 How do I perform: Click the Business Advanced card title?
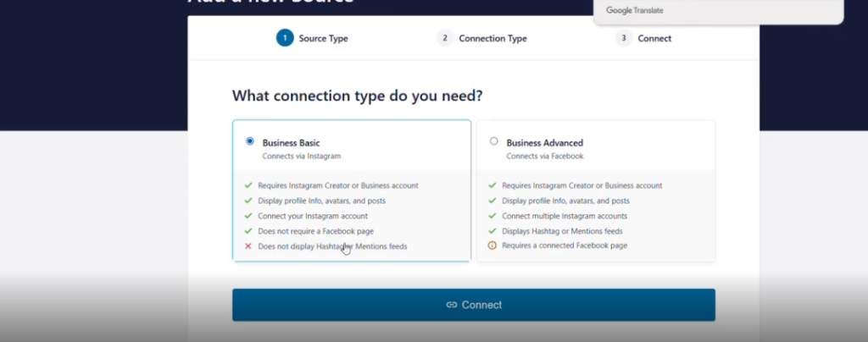[544, 143]
